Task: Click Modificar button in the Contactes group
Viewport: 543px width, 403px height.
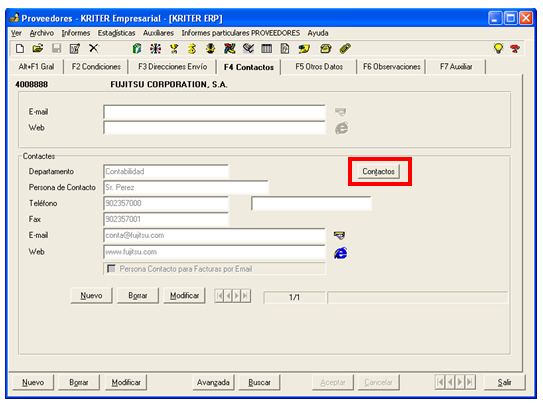Action: click(184, 296)
